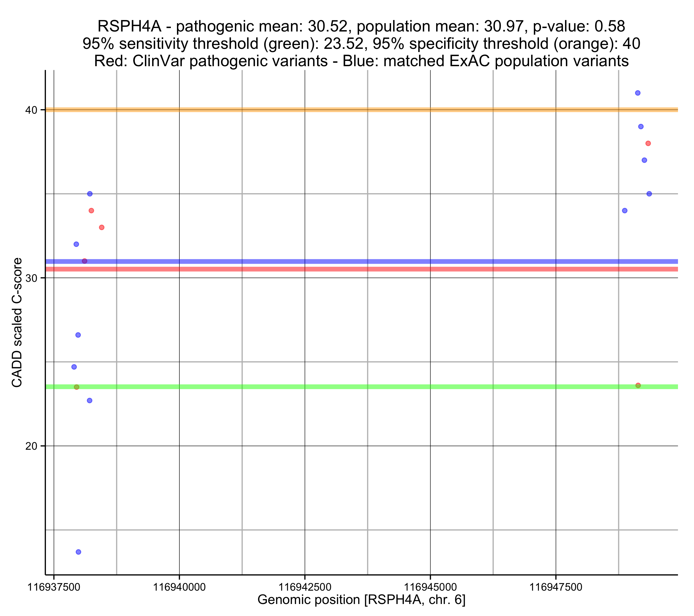Click the highest red point on the right side
Viewport: 694px width, 616px height.
648,143
